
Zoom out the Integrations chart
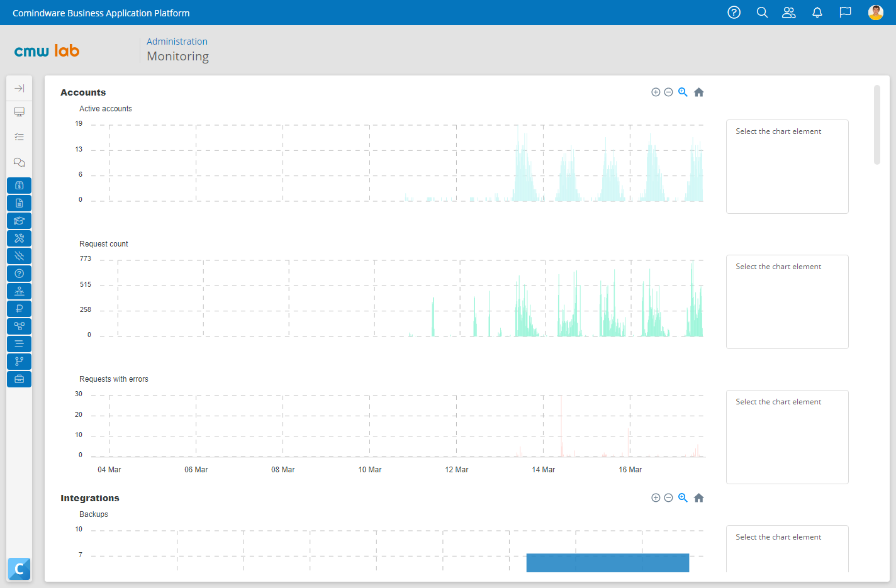pyautogui.click(x=669, y=498)
